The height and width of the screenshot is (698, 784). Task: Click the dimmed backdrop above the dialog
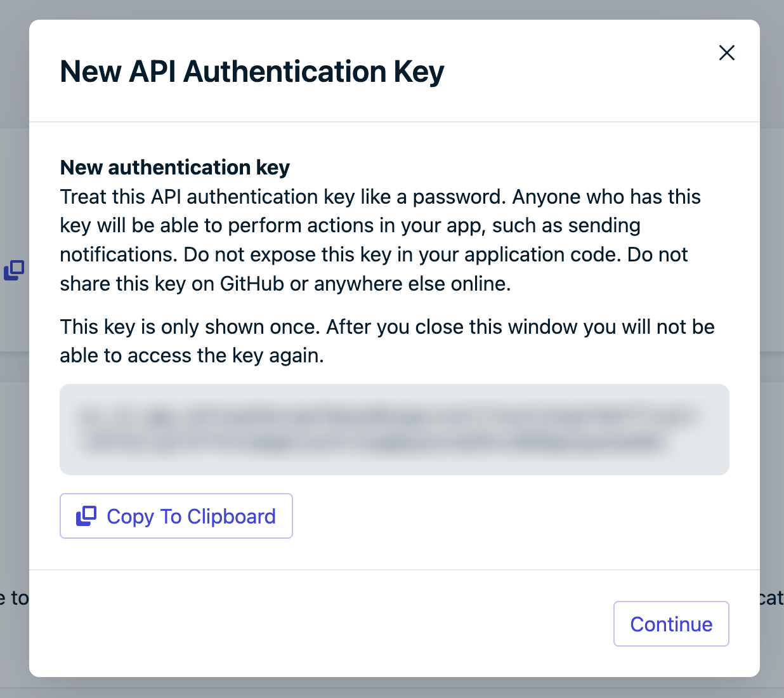pyautogui.click(x=393, y=9)
